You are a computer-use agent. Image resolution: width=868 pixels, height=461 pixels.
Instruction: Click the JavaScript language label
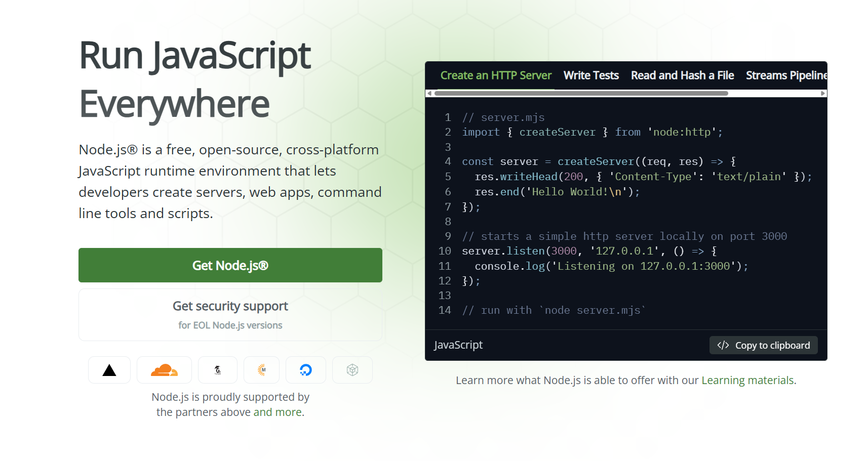point(458,345)
